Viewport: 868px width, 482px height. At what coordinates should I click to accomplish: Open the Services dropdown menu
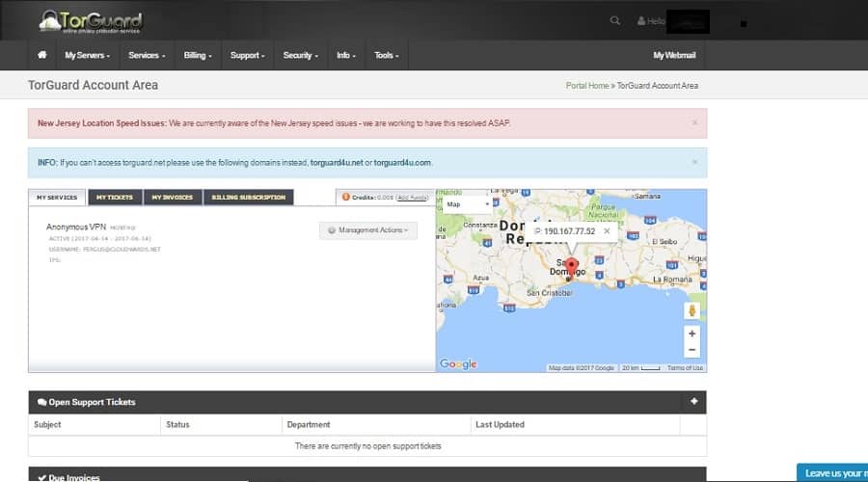pos(147,55)
